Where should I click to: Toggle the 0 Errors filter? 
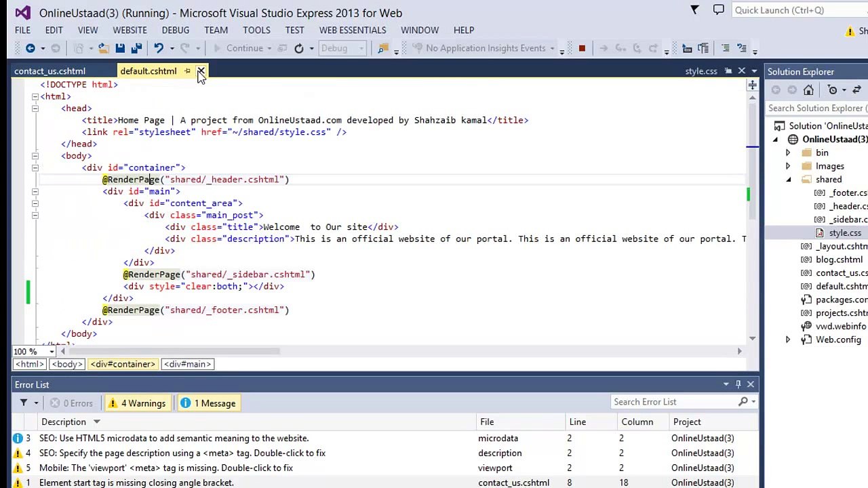[x=72, y=403]
